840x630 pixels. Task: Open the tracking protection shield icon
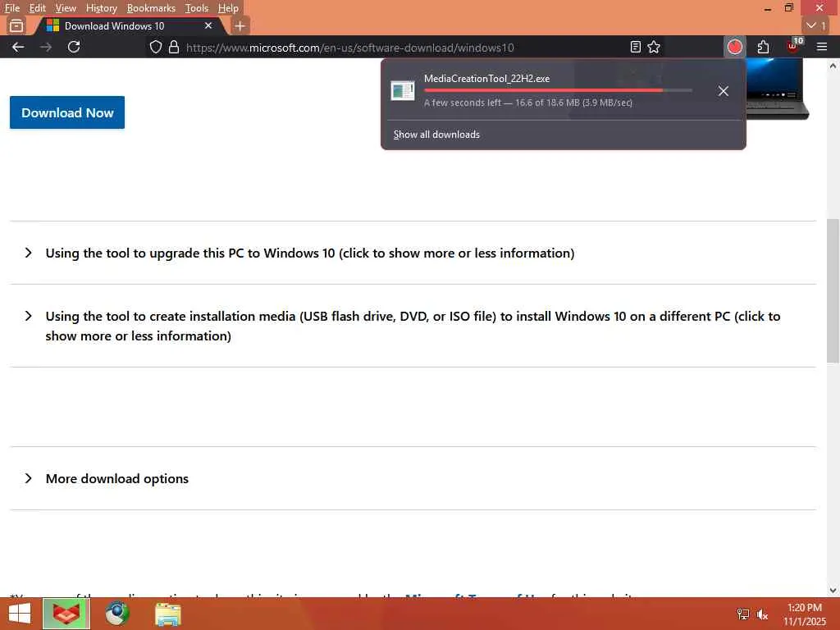pos(155,47)
